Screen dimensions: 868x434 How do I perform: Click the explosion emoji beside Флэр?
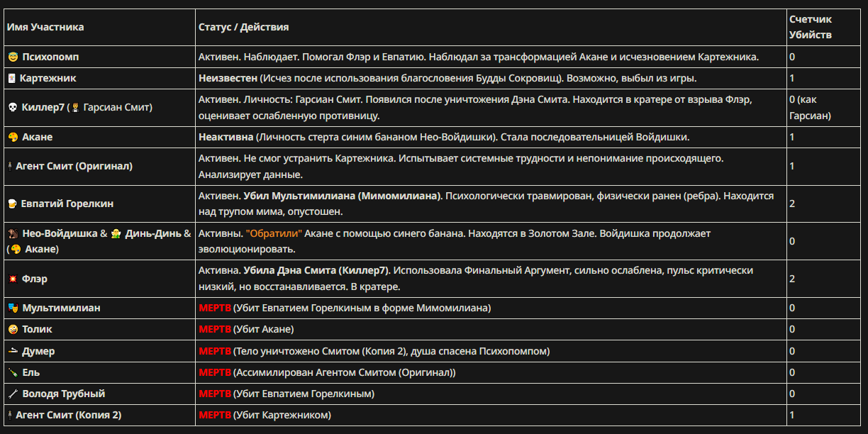(x=13, y=279)
